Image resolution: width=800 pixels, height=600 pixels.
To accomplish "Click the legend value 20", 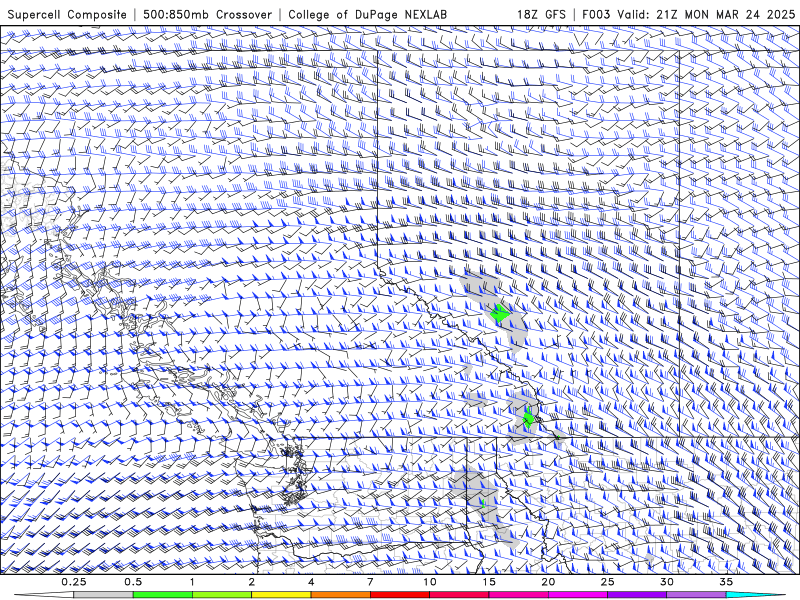I will 548,582.
